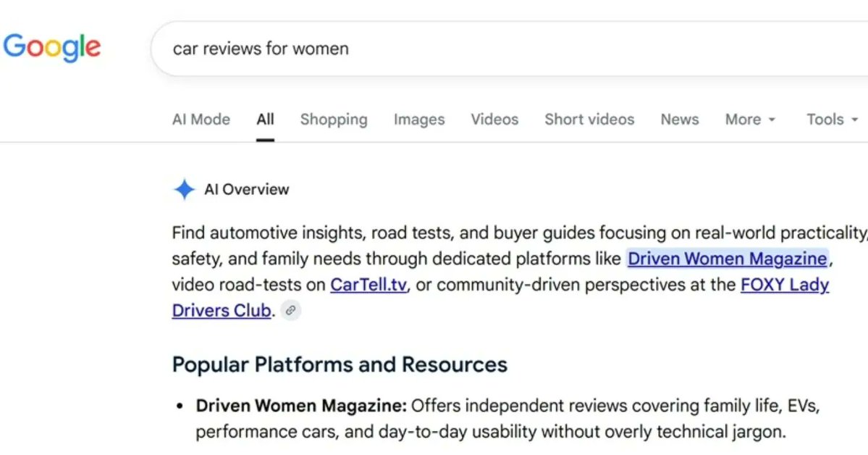Open the source link chip icon
The image size is (868, 455).
tap(290, 310)
